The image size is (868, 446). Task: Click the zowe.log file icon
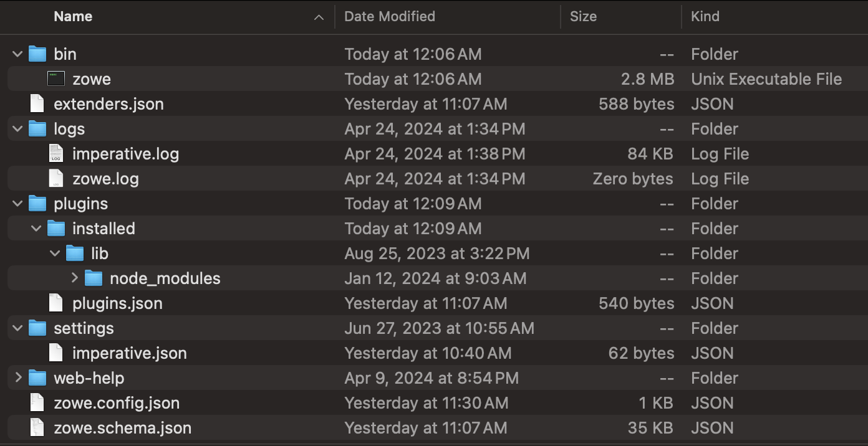click(55, 178)
